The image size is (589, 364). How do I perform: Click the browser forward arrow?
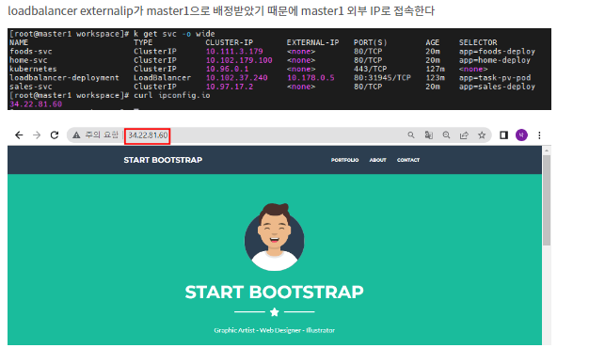pos(37,135)
